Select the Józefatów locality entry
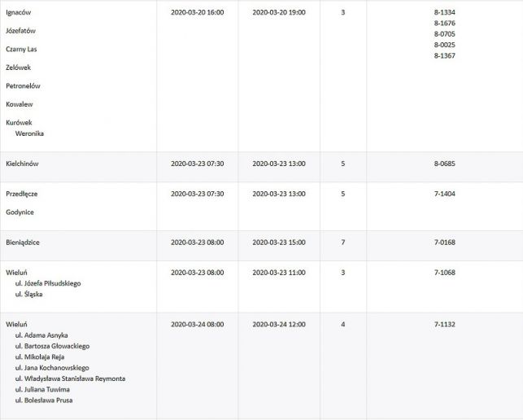 (x=21, y=31)
